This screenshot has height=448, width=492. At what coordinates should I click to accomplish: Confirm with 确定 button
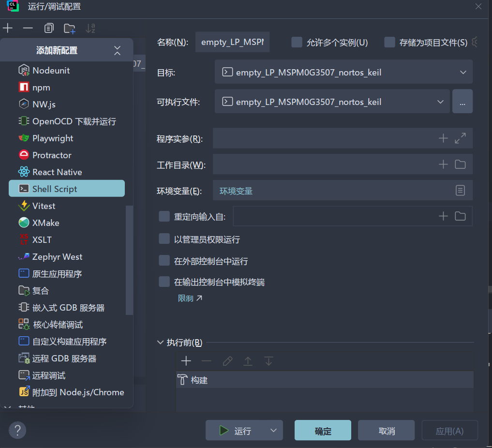323,431
